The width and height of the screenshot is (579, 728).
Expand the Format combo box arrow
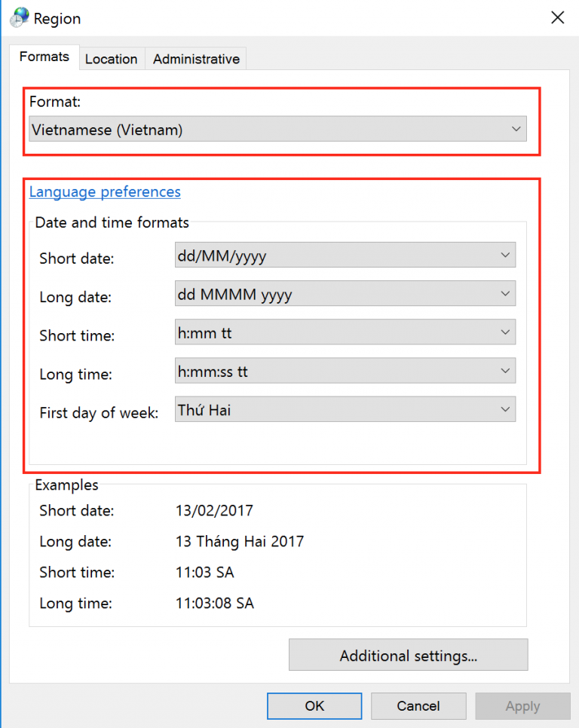[x=516, y=130]
